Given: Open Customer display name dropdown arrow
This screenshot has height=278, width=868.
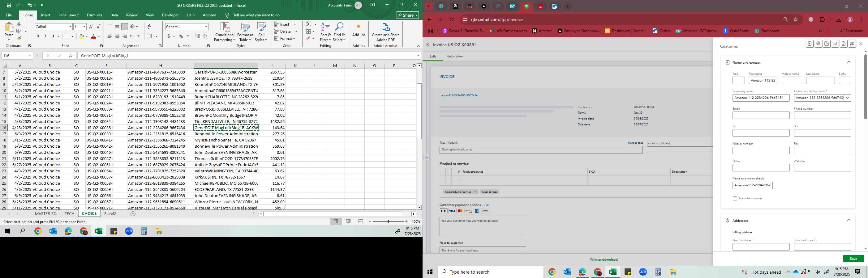Looking at the screenshot, I should click(x=848, y=98).
